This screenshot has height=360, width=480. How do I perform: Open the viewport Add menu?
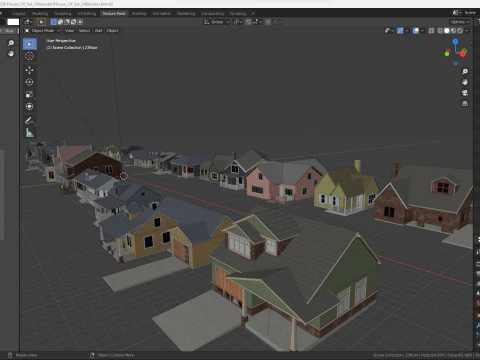[98, 31]
